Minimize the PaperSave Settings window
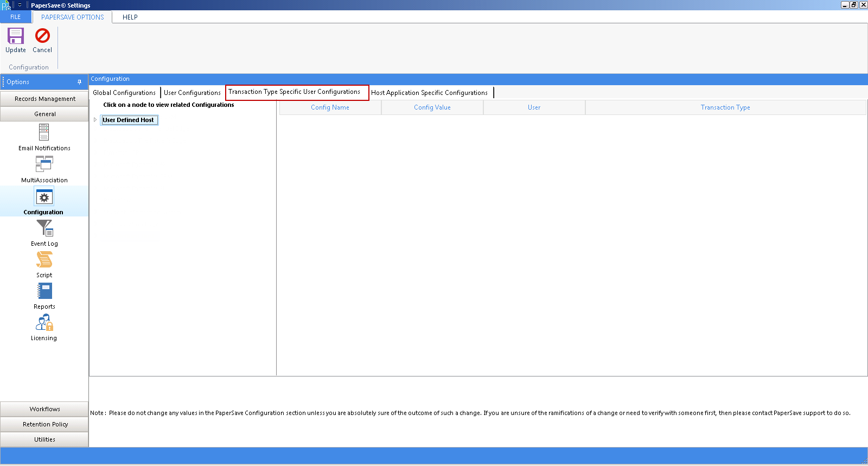 pos(845,5)
